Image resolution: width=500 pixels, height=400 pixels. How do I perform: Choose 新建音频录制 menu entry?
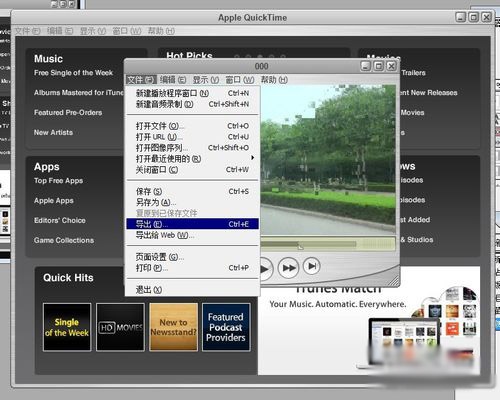click(x=192, y=104)
